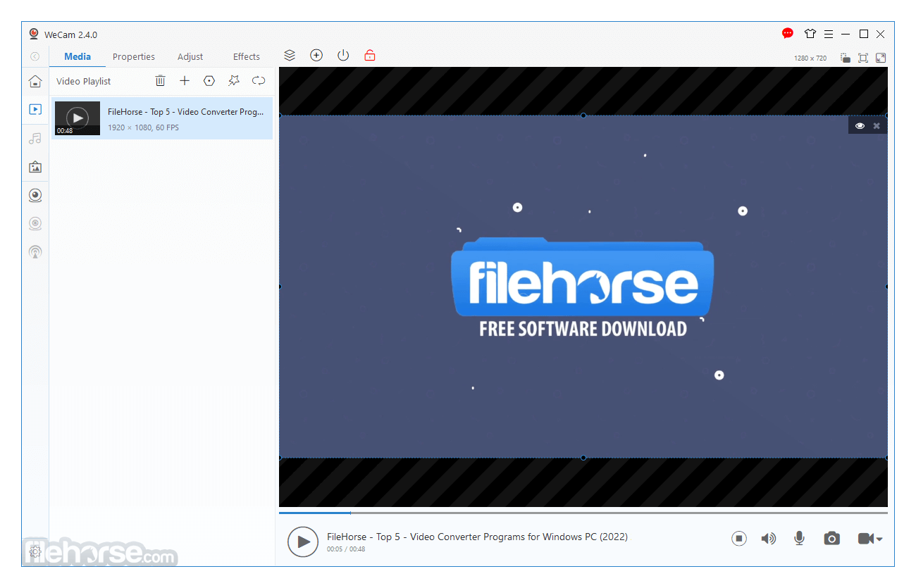Toggle layer visibility with the eye icon
Screen dimensions: 916x588
(860, 126)
